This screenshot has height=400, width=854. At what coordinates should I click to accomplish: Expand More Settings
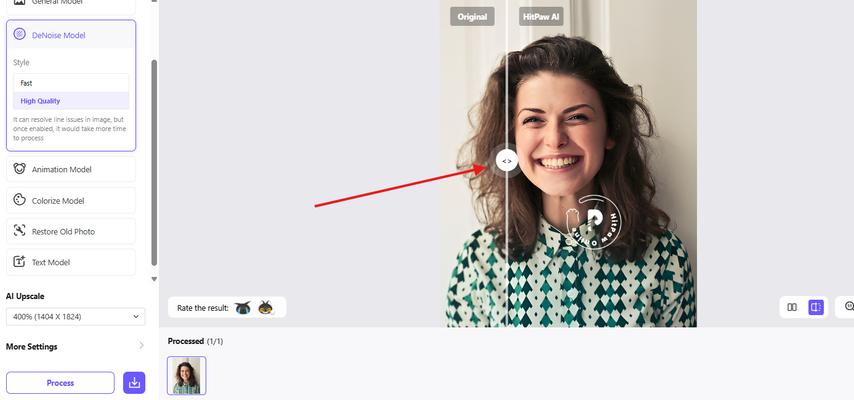[76, 346]
